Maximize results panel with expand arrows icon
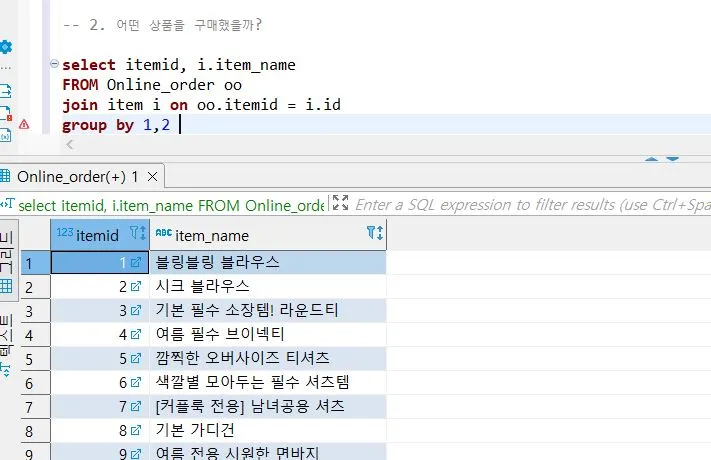 [x=340, y=203]
